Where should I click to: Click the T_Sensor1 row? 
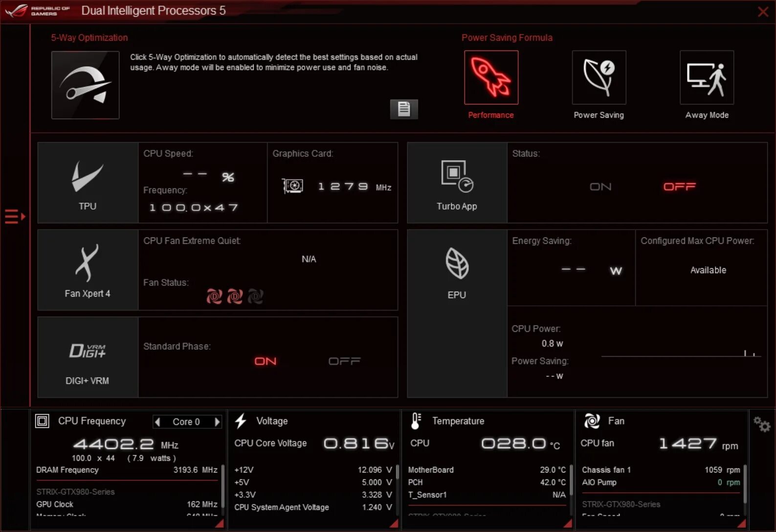(x=487, y=495)
